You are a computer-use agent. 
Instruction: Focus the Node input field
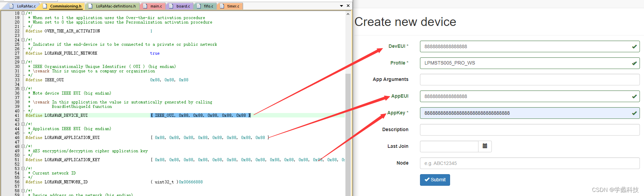pyautogui.click(x=529, y=163)
